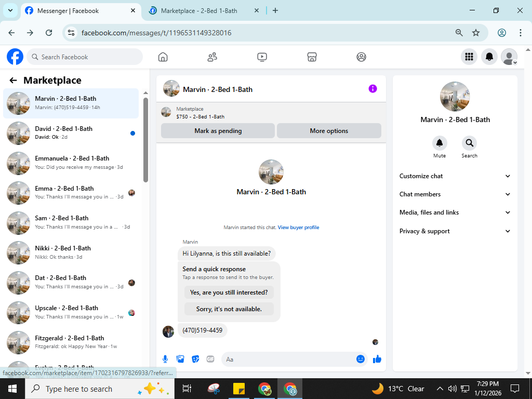Open Sticky Notes from the taskbar
The width and height of the screenshot is (532, 399).
[x=239, y=389]
